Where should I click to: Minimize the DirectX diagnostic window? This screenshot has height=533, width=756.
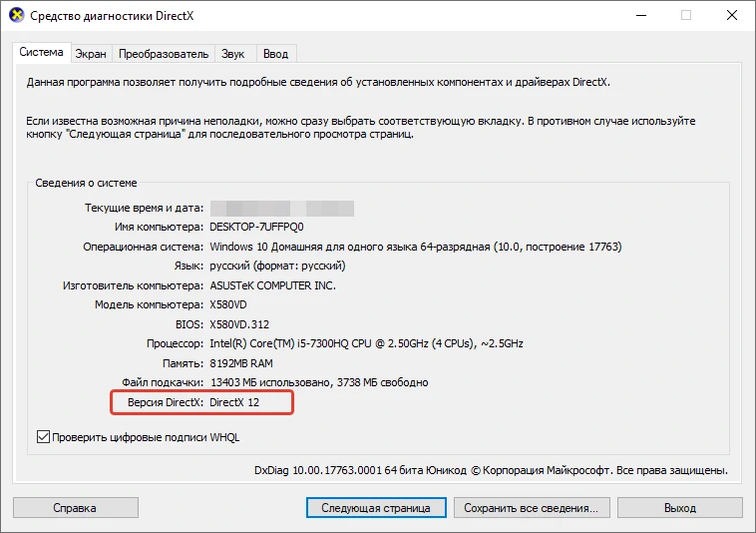pyautogui.click(x=641, y=15)
